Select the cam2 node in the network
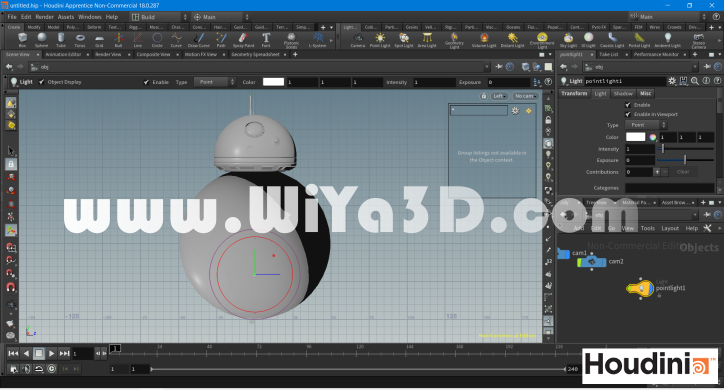724x390 pixels. pos(591,262)
